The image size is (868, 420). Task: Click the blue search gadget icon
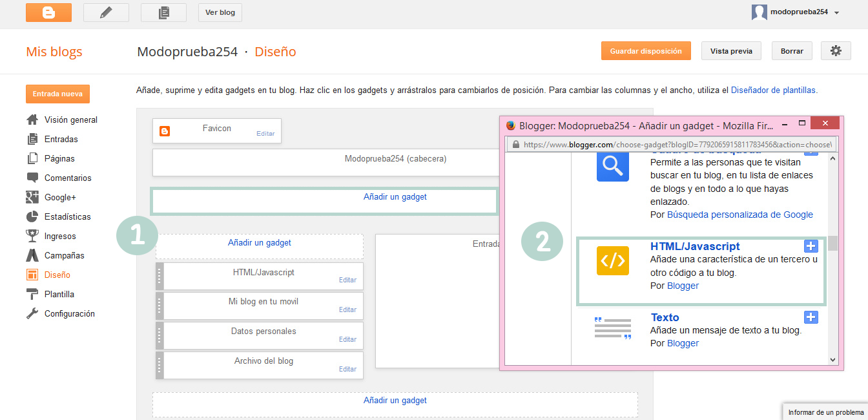(613, 167)
